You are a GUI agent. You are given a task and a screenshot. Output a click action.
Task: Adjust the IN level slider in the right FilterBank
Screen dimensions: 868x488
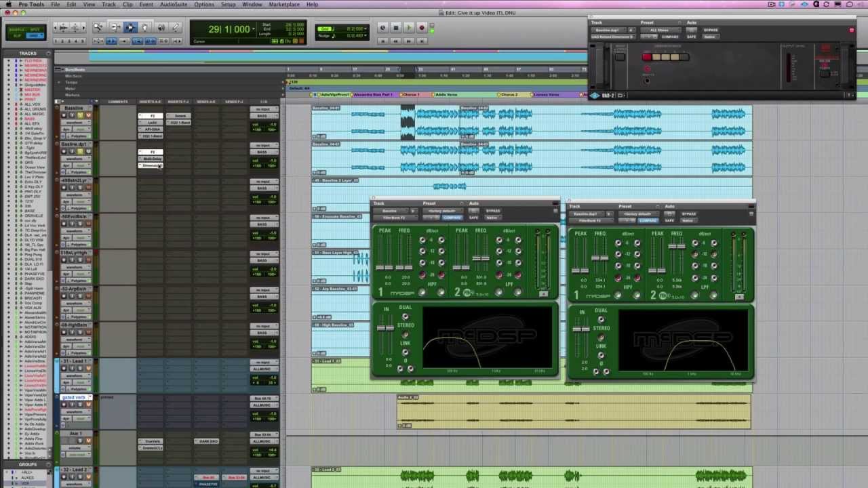(581, 329)
